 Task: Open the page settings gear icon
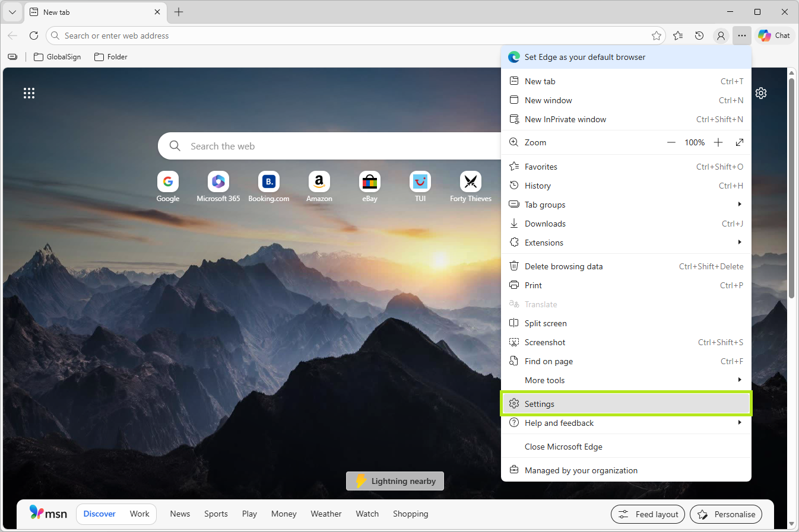(761, 93)
